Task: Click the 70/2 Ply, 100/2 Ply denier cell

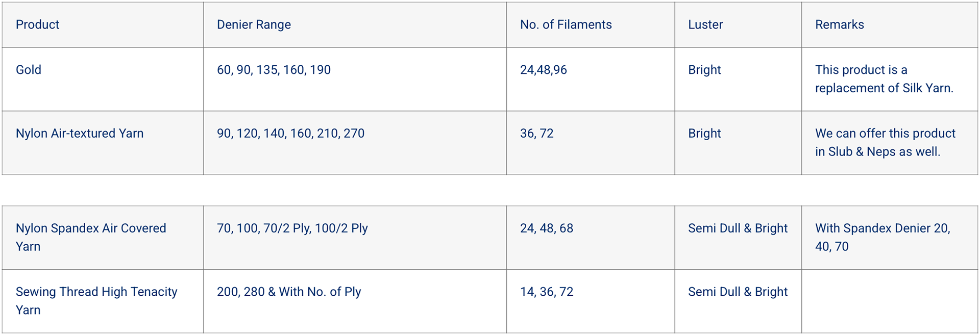Action: point(292,228)
